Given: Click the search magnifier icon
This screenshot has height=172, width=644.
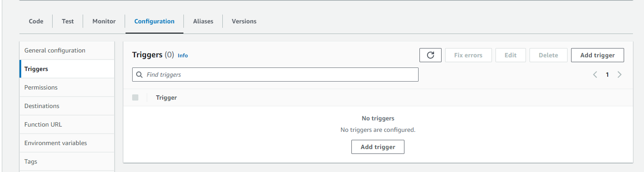Looking at the screenshot, I should click(140, 75).
